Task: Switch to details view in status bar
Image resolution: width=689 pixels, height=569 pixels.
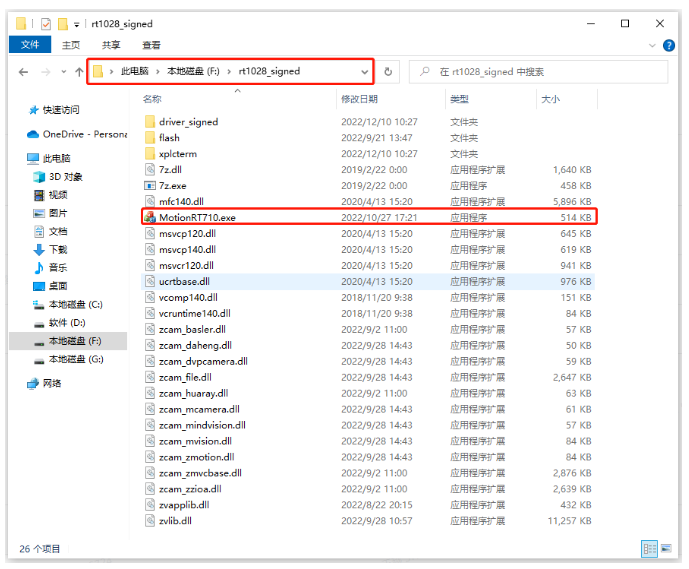Action: tap(649, 548)
